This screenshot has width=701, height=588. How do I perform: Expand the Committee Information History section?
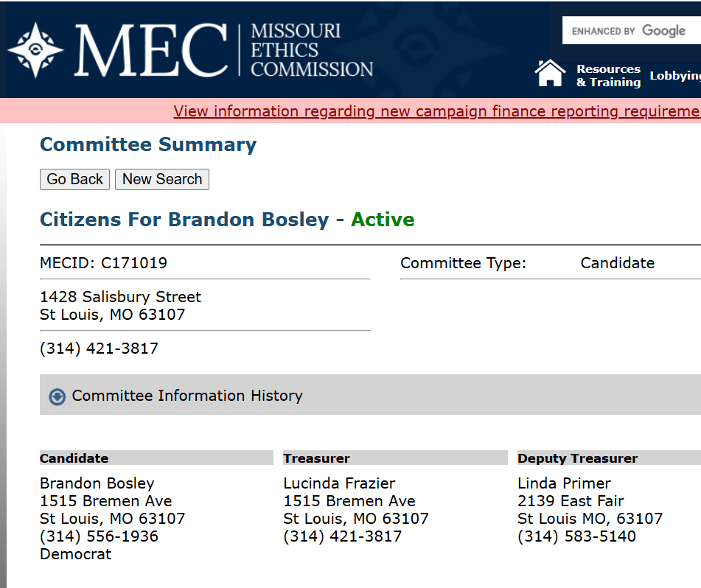[186, 396]
